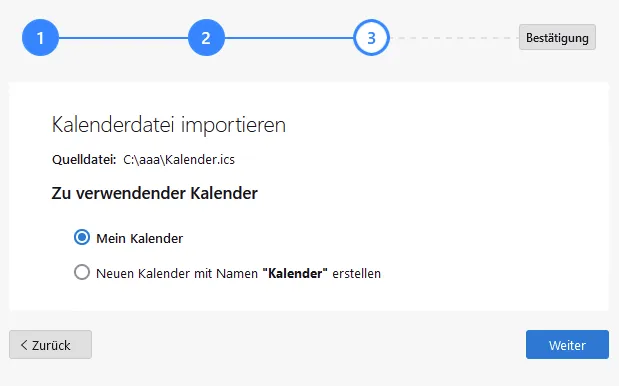Open the Bestätigung step
This screenshot has width=619, height=386.
point(557,37)
